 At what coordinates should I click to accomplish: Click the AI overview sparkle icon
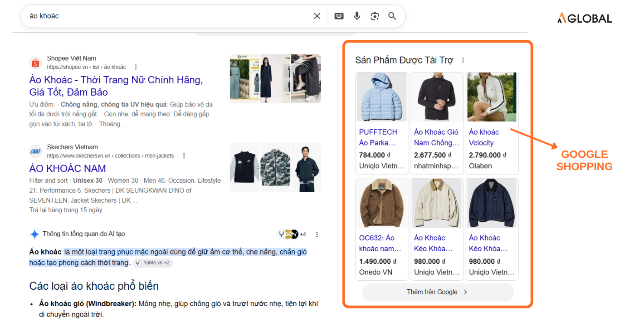[34, 234]
